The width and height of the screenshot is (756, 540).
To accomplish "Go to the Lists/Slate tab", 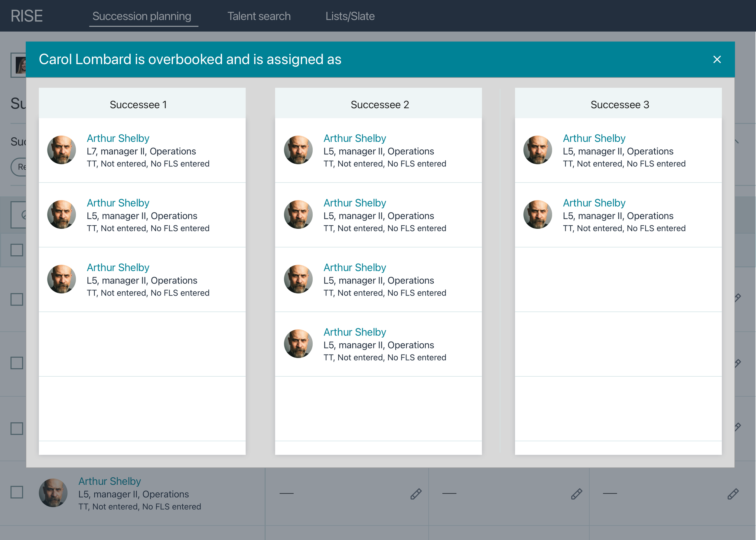I will [x=350, y=16].
